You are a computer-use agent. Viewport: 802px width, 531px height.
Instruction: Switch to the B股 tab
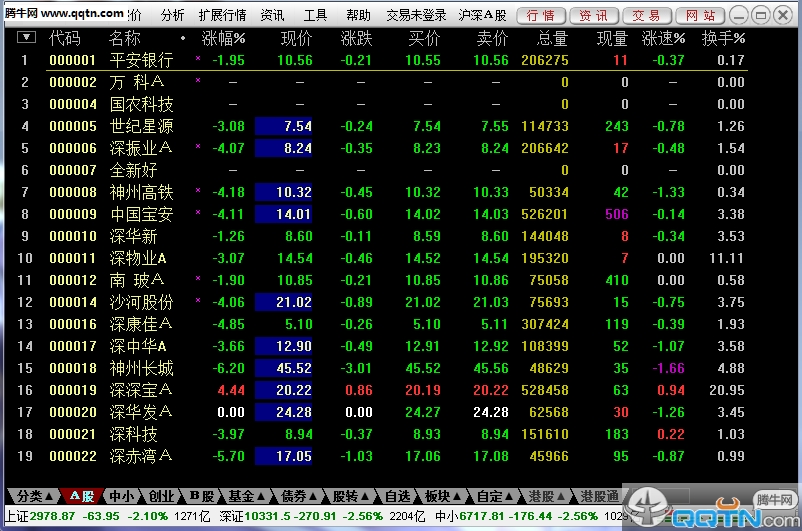click(201, 496)
